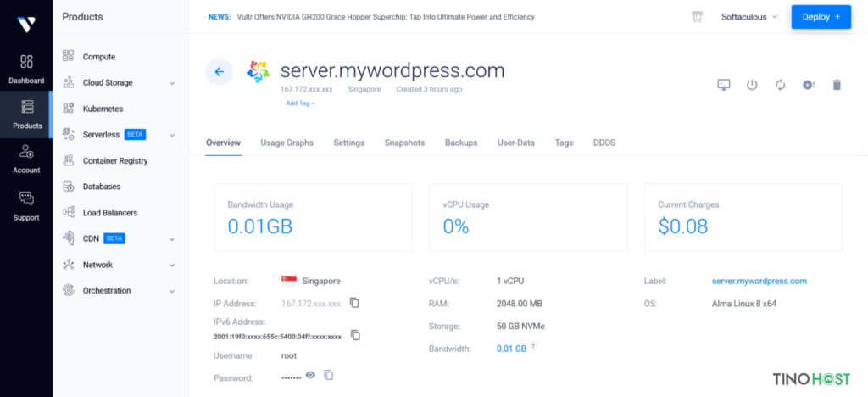This screenshot has width=868, height=397.
Task: Open the Softaculous account dropdown
Action: click(749, 17)
